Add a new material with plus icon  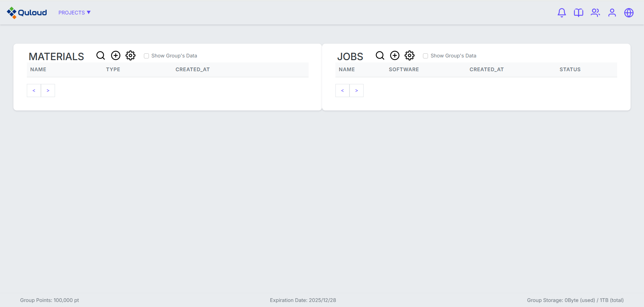116,55
